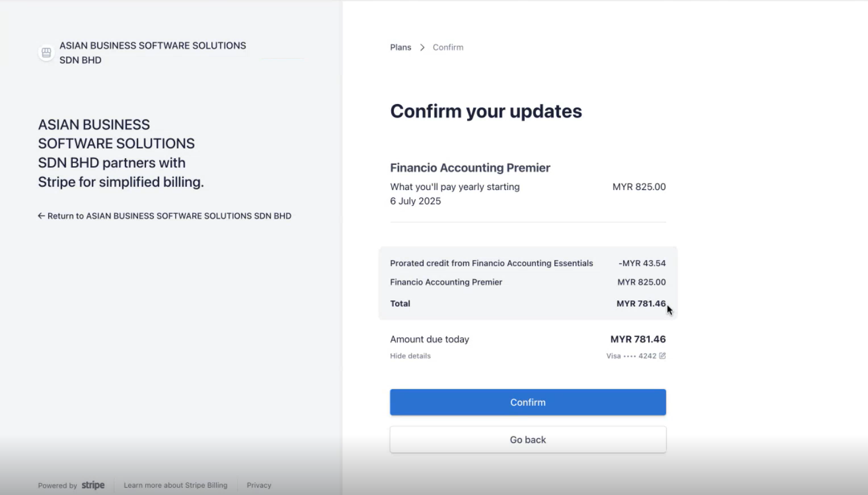Click Visa •••• 4242 payment method
This screenshot has height=495, width=868.
631,356
